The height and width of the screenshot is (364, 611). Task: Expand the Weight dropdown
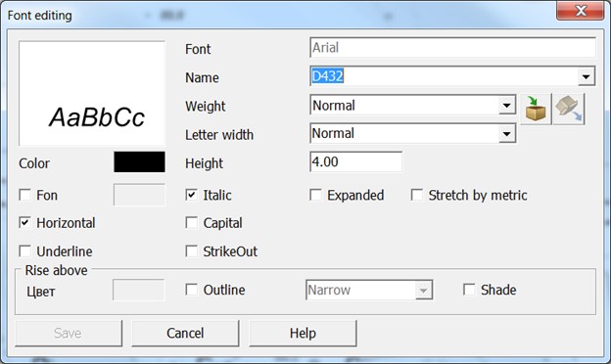(x=506, y=105)
